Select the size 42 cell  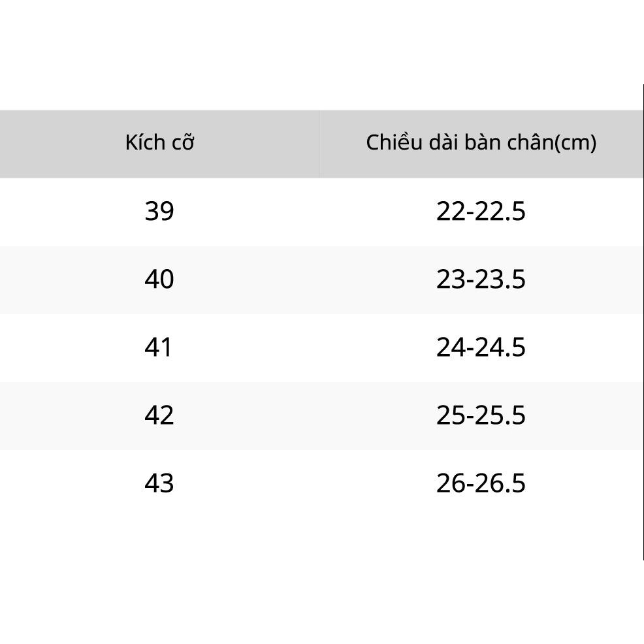click(x=159, y=415)
